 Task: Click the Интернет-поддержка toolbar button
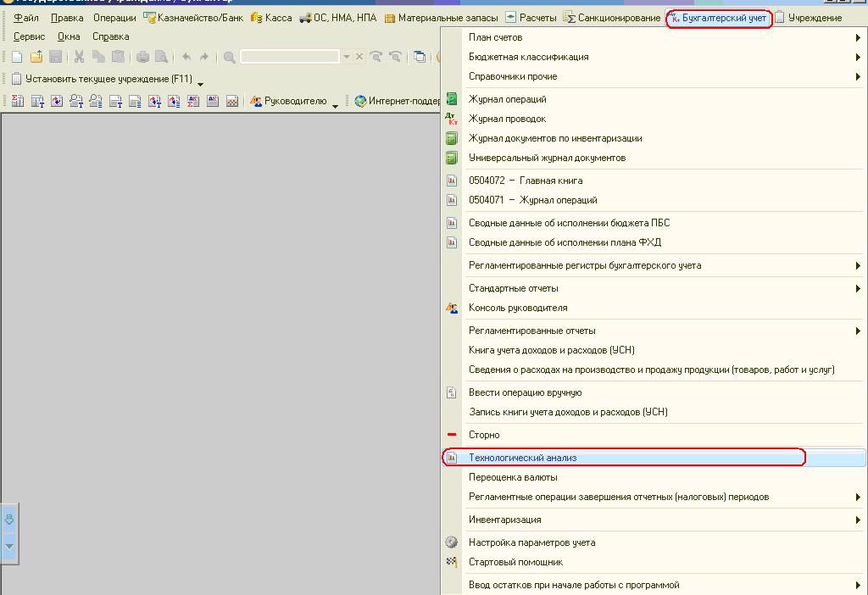(397, 102)
